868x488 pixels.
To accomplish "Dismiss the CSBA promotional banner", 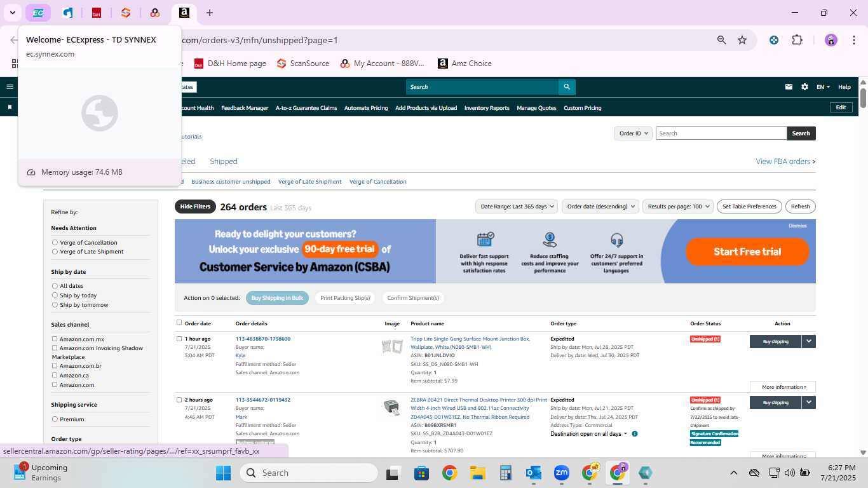I will click(x=797, y=226).
